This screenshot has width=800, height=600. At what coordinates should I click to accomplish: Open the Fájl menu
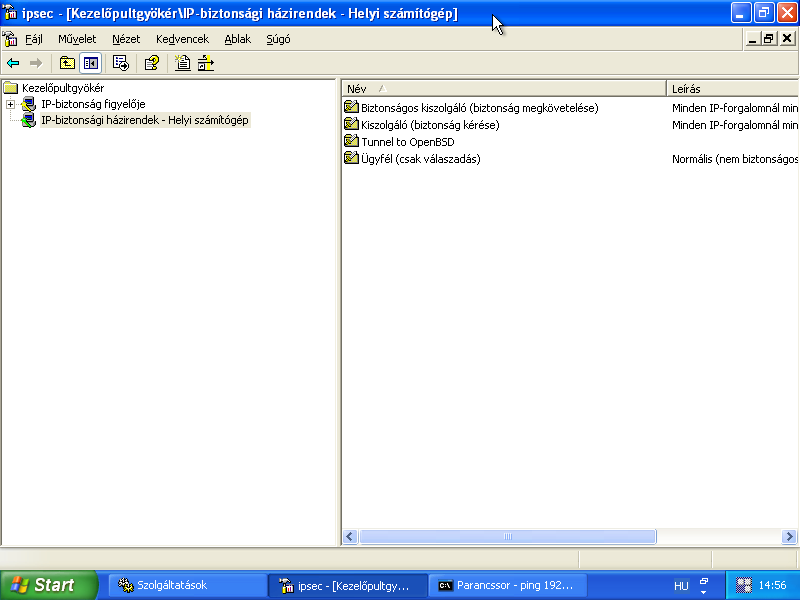(34, 39)
